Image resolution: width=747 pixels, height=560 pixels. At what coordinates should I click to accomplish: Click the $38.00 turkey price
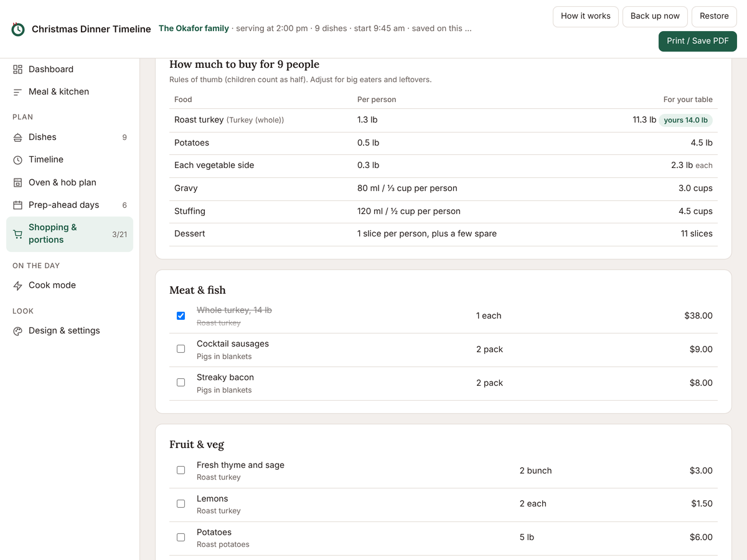pos(698,316)
